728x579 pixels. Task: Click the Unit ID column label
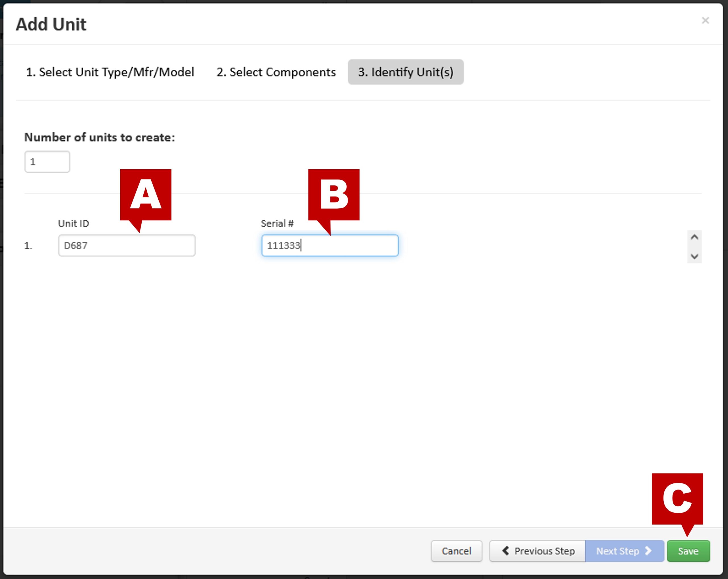(74, 224)
